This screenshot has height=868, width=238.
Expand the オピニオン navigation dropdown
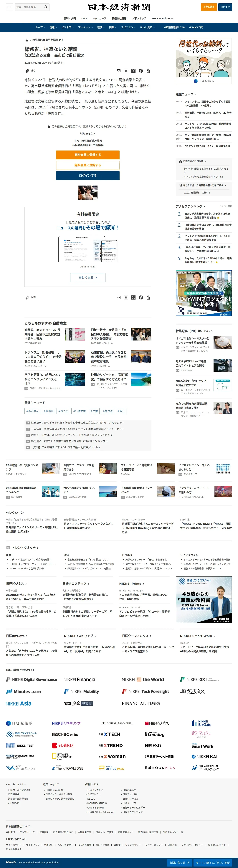tap(128, 27)
